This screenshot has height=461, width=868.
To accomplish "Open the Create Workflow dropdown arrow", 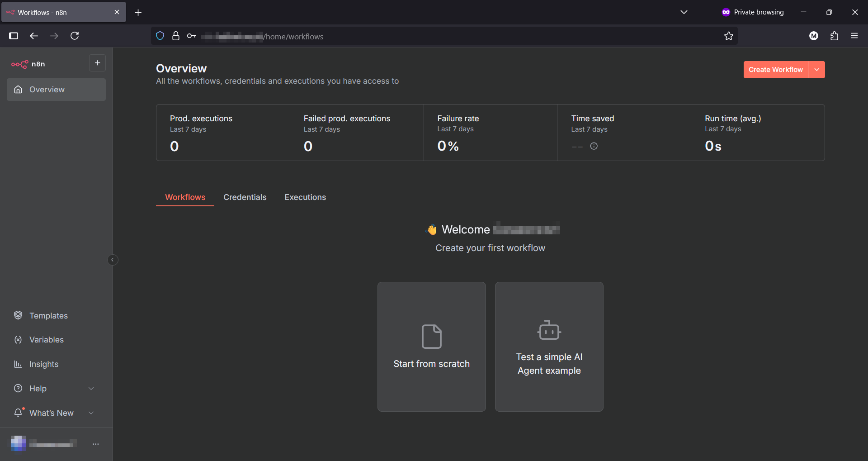I will [816, 69].
